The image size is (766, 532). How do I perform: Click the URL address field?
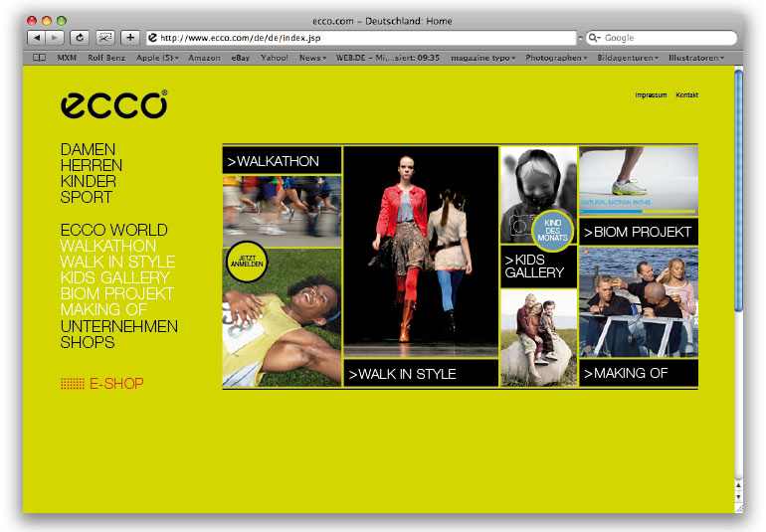(x=363, y=38)
